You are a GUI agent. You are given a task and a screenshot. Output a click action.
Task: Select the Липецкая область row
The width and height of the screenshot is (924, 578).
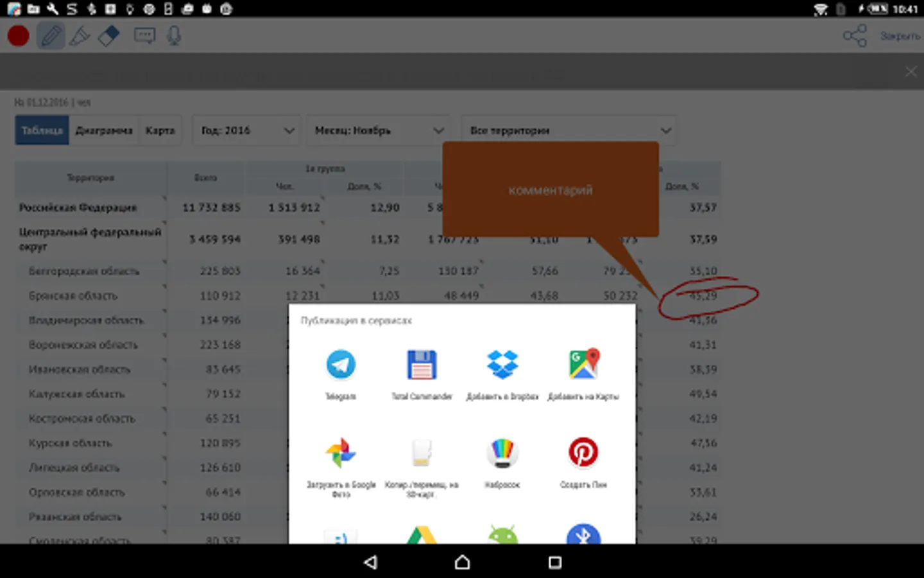368,468
